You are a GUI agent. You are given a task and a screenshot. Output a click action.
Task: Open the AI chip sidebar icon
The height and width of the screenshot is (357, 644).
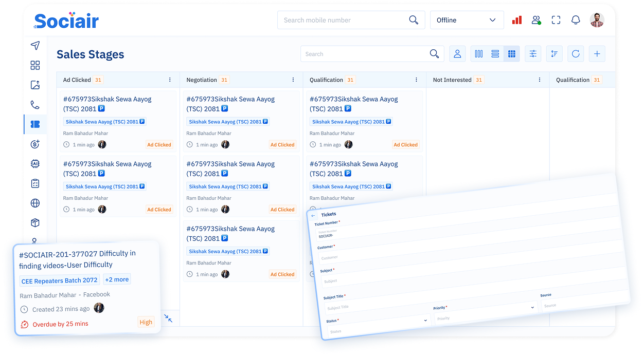point(35,164)
